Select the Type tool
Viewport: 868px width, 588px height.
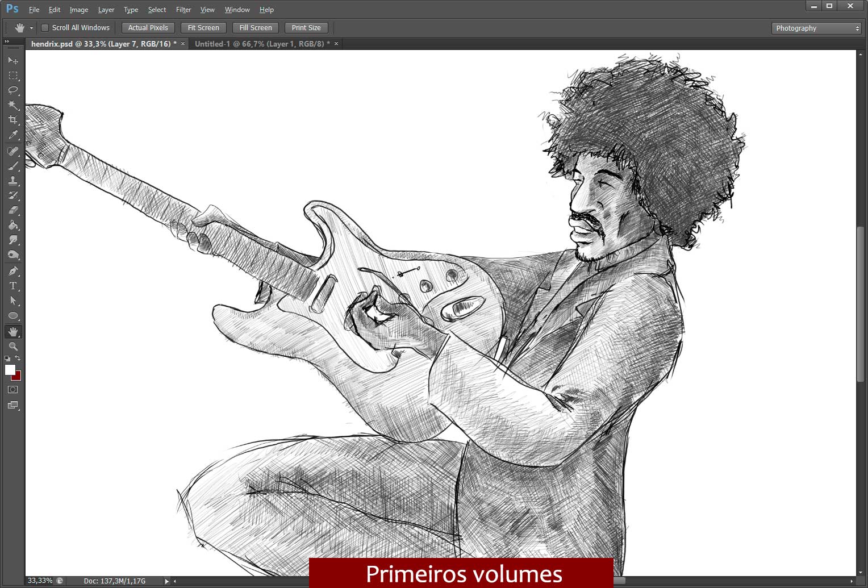[x=13, y=286]
